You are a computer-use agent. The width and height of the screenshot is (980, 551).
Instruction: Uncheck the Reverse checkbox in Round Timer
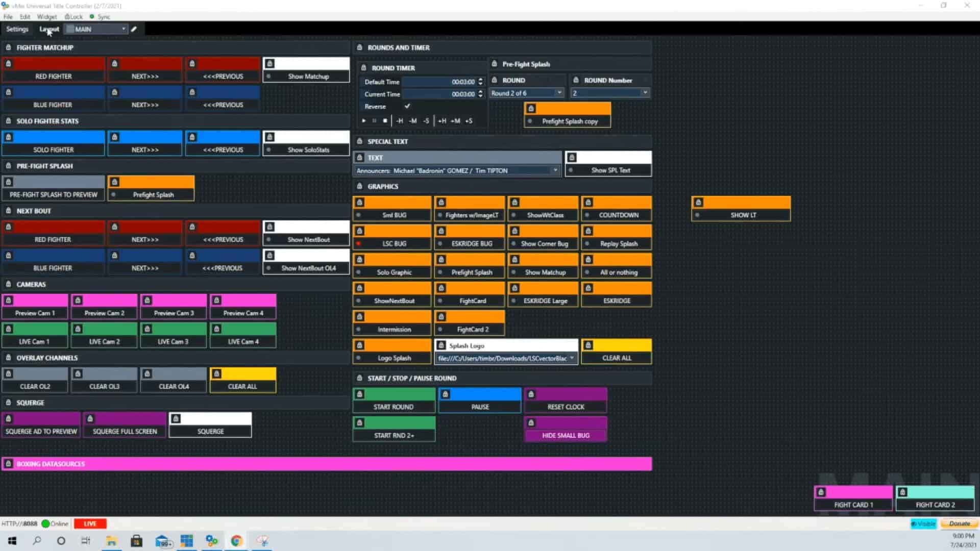[407, 106]
